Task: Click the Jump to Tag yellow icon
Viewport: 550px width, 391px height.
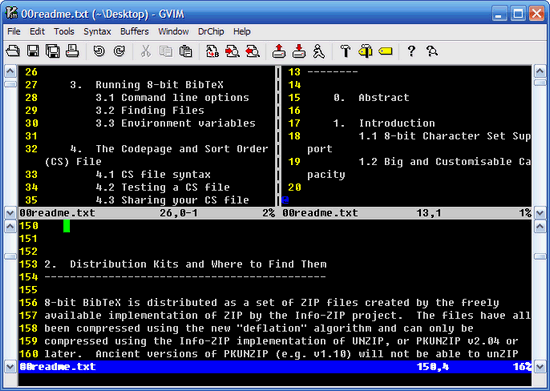Action: pyautogui.click(x=385, y=52)
